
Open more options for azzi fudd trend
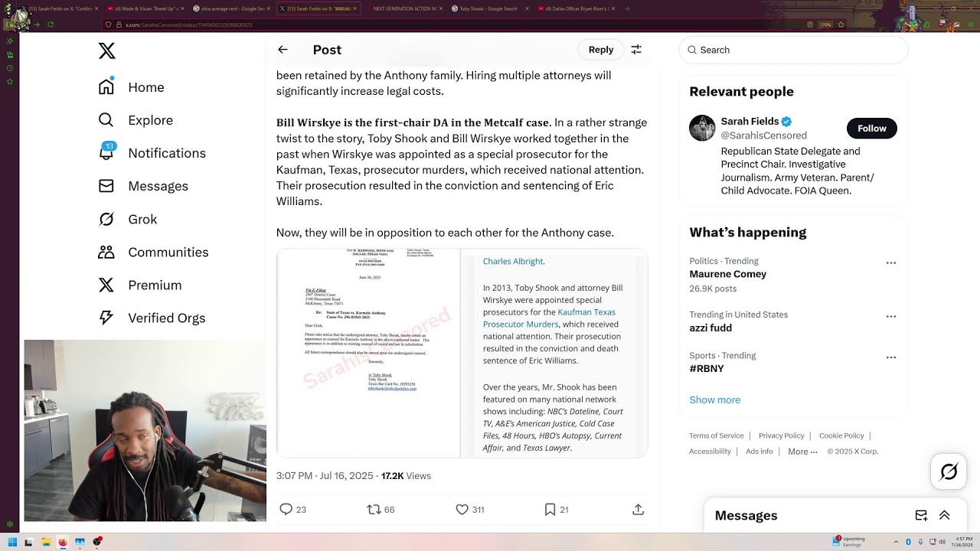890,316
